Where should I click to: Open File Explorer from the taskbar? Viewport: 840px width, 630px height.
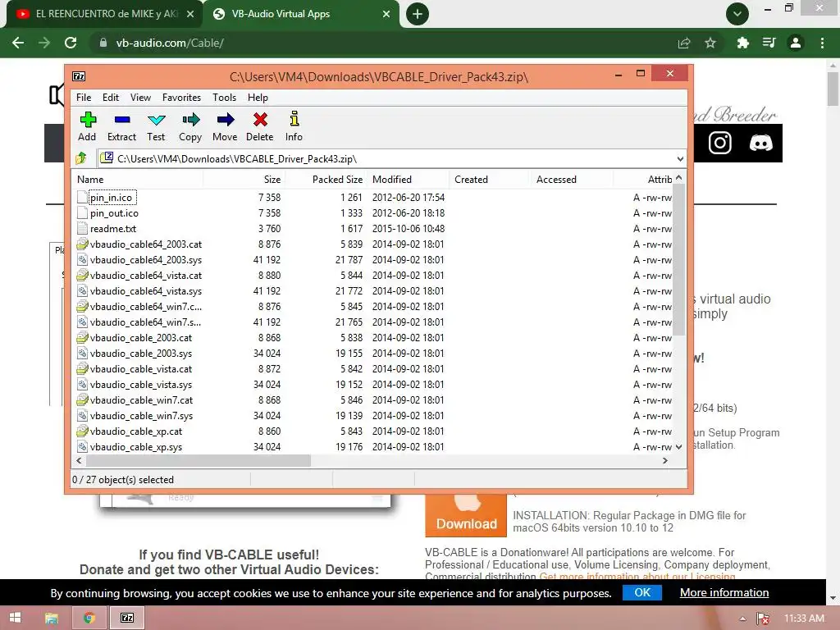pyautogui.click(x=52, y=618)
